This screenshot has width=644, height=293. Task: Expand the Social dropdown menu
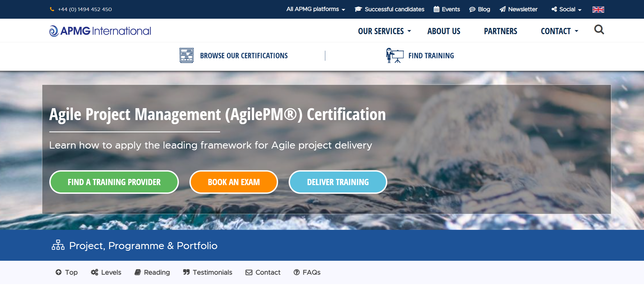570,9
